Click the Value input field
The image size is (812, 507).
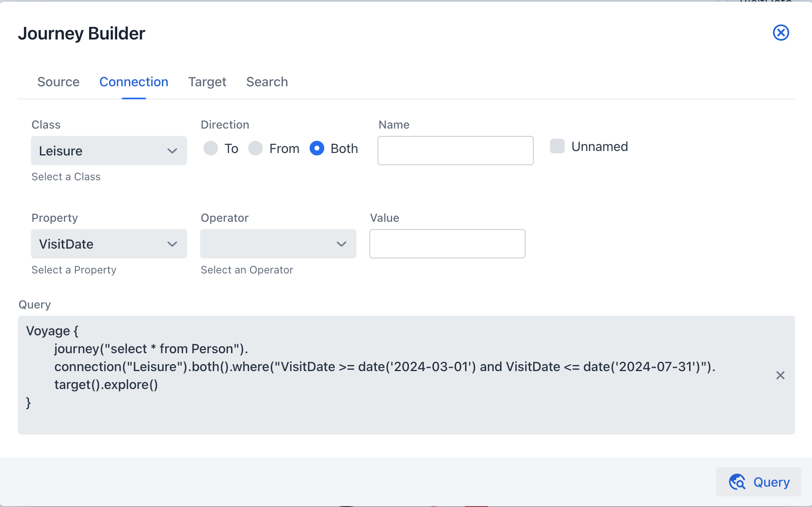[x=447, y=244]
